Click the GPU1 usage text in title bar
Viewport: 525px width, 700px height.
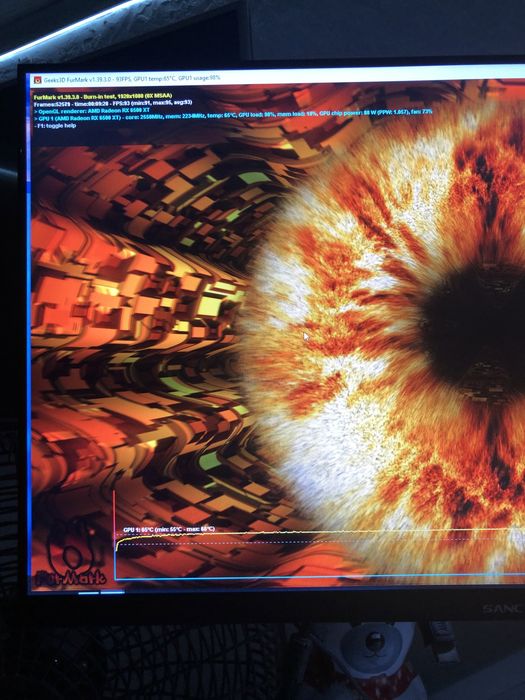[x=199, y=78]
